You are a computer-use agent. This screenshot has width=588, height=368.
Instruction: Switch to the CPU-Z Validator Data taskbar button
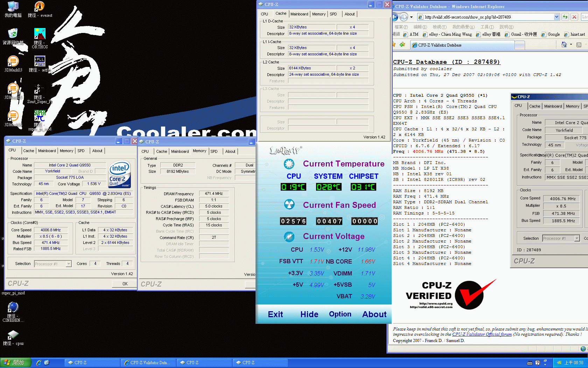point(148,363)
